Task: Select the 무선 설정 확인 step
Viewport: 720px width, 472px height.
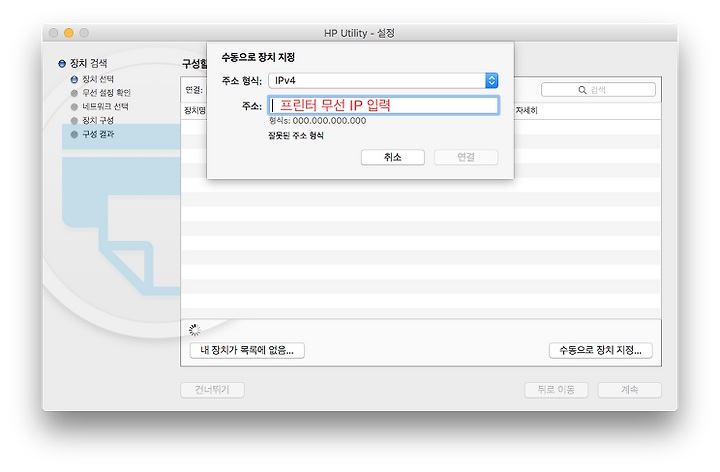Action: coord(101,93)
